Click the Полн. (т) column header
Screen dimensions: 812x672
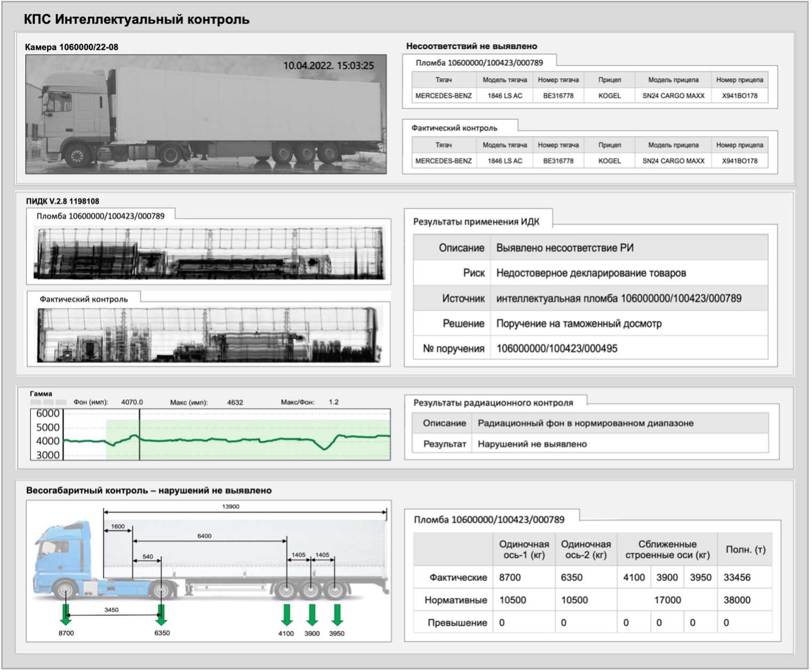(x=745, y=550)
